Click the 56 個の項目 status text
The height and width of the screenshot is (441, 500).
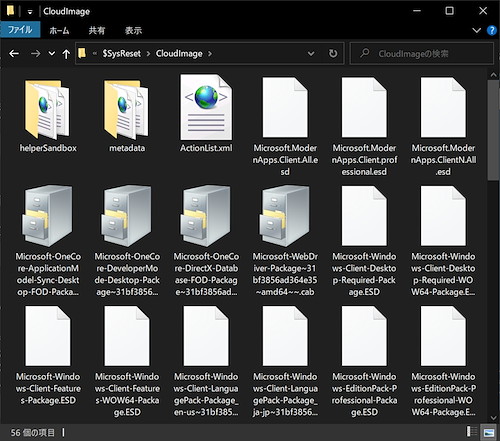33,433
